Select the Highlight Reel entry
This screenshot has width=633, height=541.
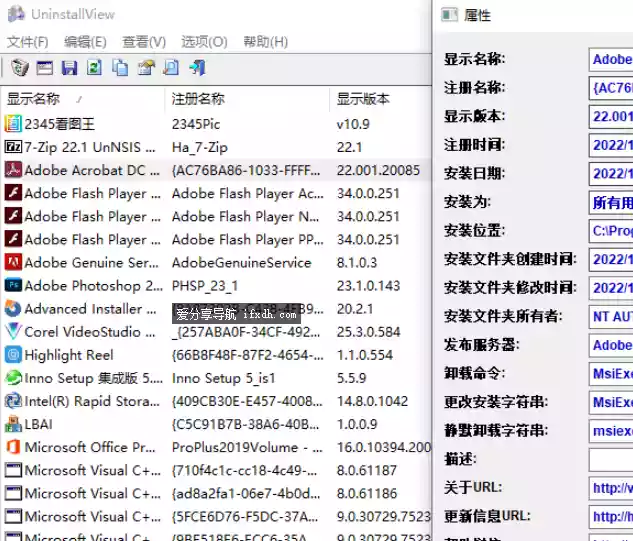(69, 355)
